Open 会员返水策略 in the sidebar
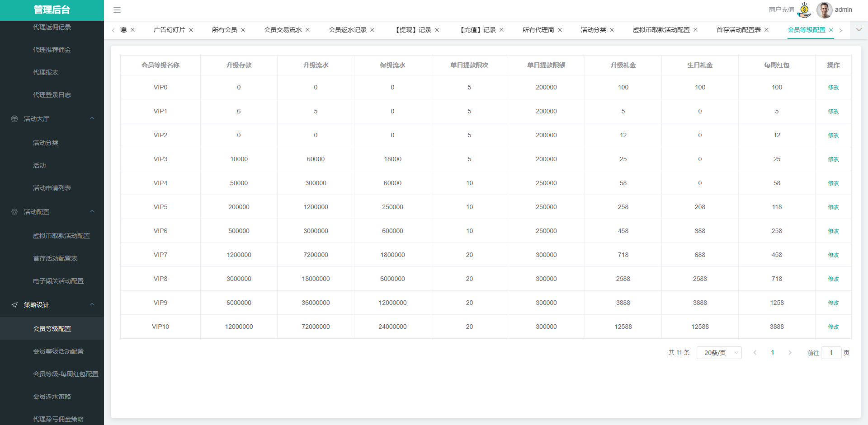This screenshot has height=425, width=868. click(52, 397)
